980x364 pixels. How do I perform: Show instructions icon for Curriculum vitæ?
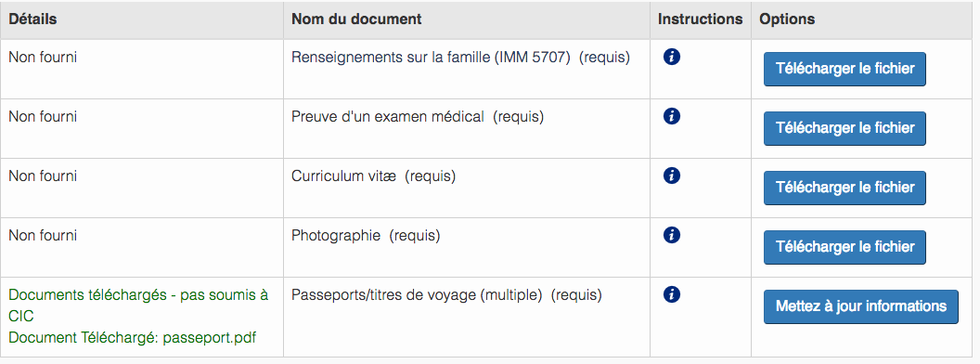click(671, 175)
